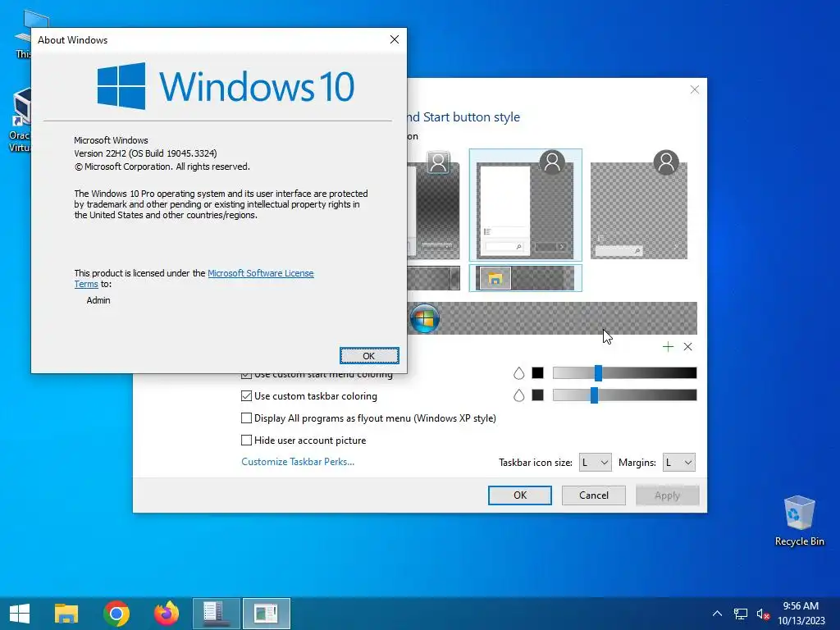Open the clock showing 9:56 AM
840x630 pixels.
point(801,614)
